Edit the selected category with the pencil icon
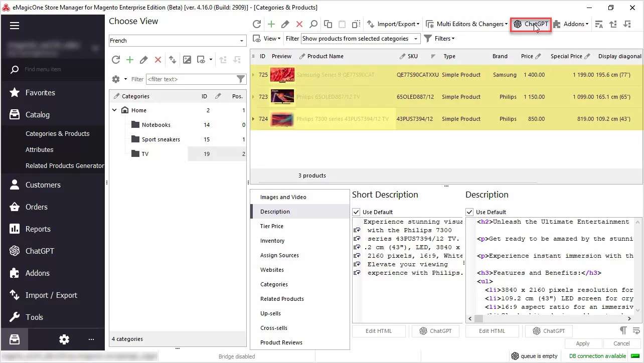The width and height of the screenshot is (644, 363). 144,60
